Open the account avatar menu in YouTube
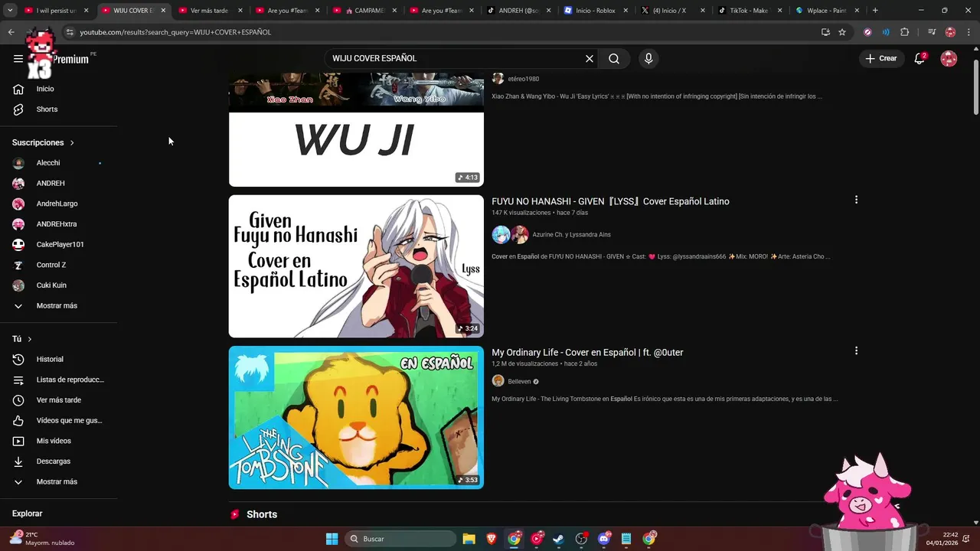The image size is (980, 551). (x=949, y=58)
